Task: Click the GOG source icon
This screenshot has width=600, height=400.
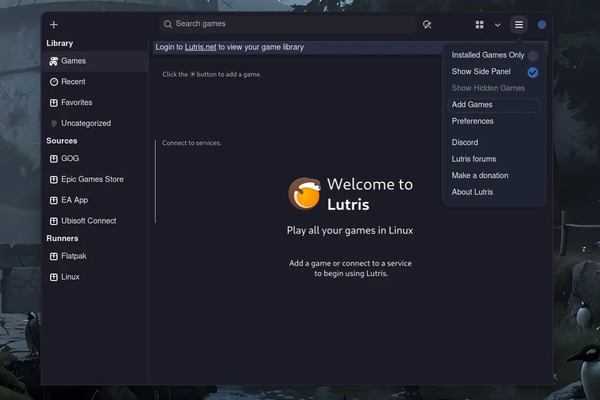Action: (54, 158)
